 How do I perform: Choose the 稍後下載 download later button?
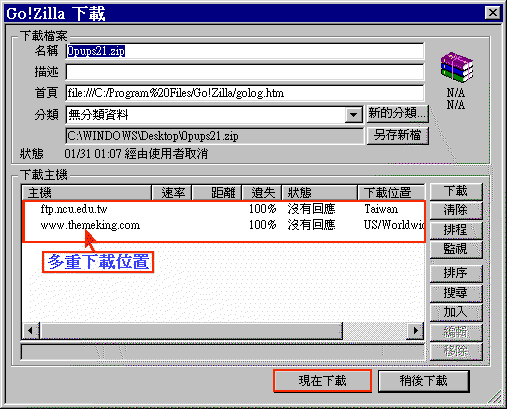tap(424, 381)
